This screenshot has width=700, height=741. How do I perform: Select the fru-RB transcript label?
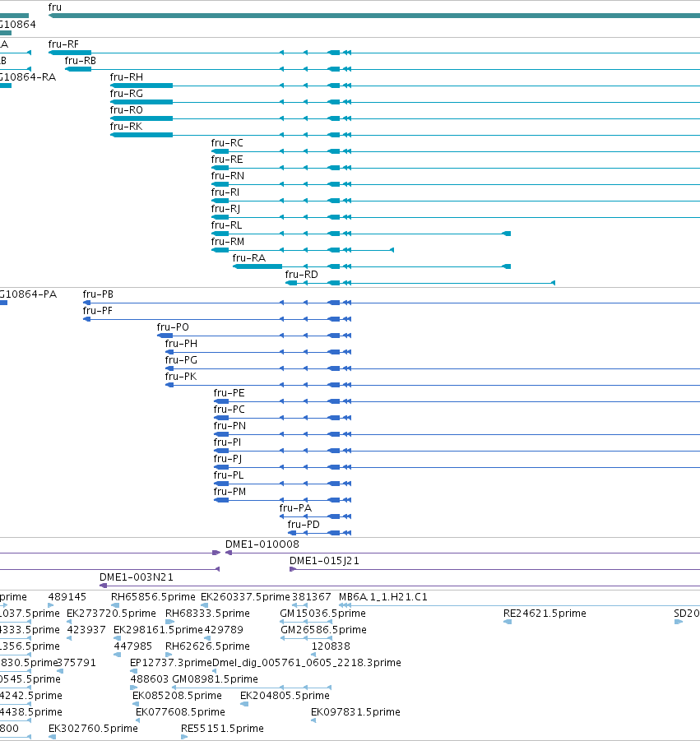click(x=81, y=61)
